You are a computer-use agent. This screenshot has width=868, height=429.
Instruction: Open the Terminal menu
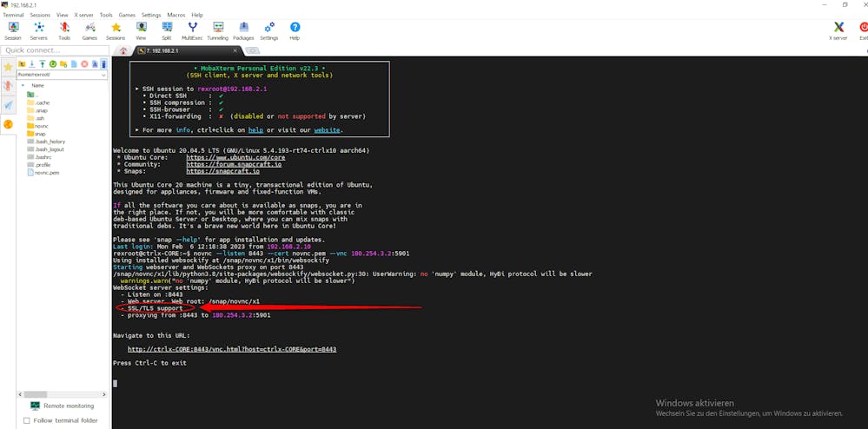(x=13, y=15)
